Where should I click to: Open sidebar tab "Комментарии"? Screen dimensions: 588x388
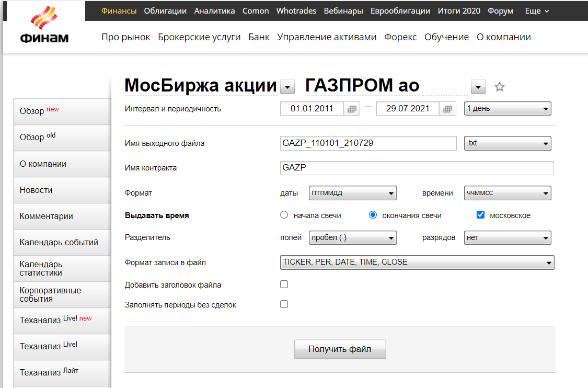click(62, 216)
